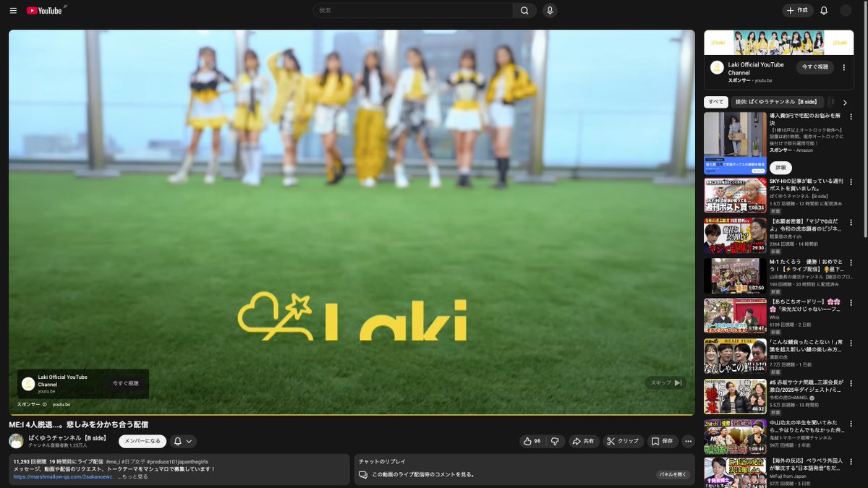Click the 作成 create button
The image size is (868, 488).
point(798,11)
